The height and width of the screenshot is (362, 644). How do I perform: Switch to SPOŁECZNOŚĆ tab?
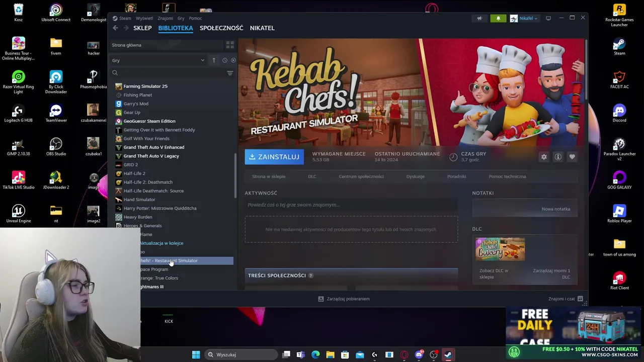(x=221, y=28)
